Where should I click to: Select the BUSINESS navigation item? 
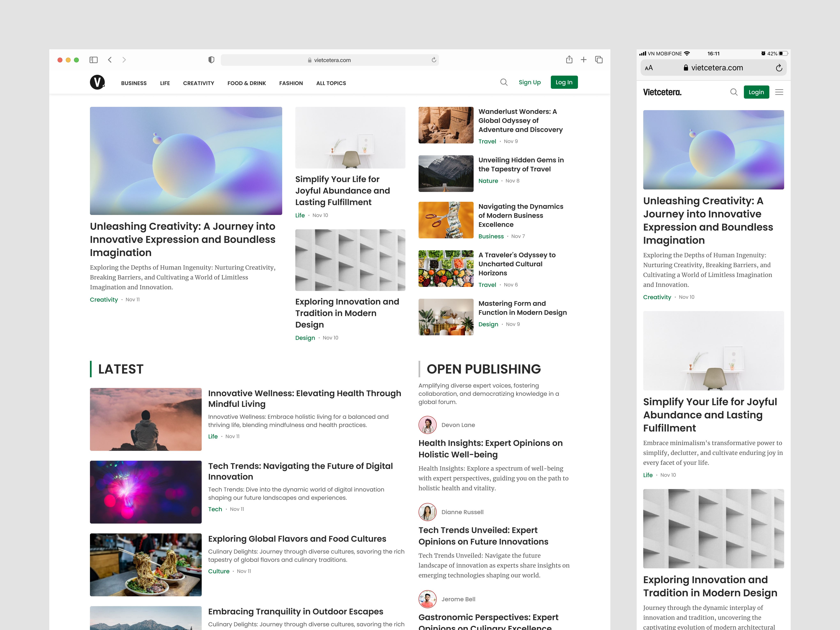134,83
